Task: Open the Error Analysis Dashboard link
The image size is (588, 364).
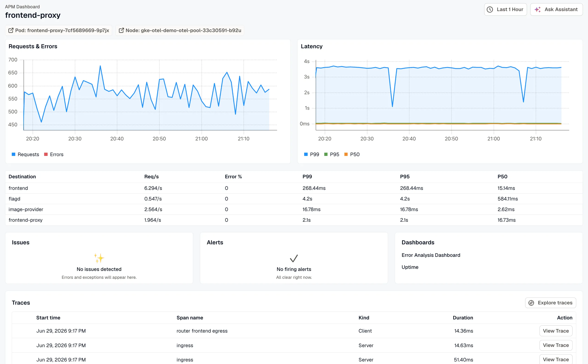Action: (431, 255)
